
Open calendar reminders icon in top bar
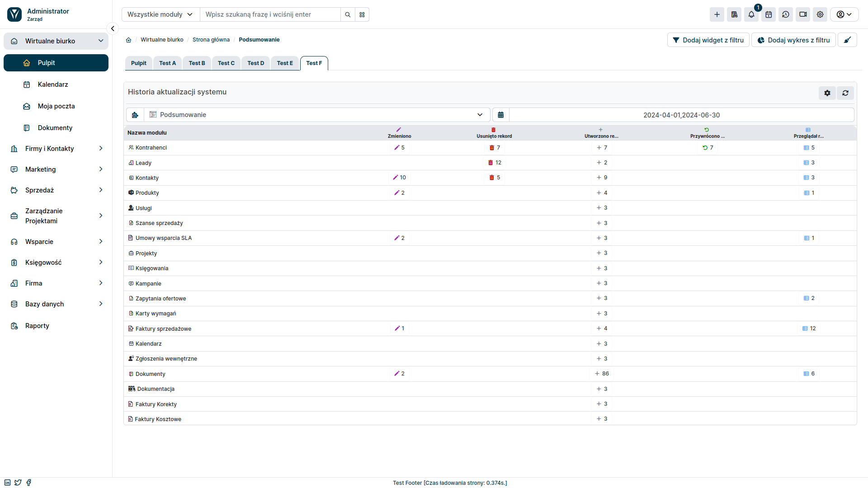coord(769,14)
